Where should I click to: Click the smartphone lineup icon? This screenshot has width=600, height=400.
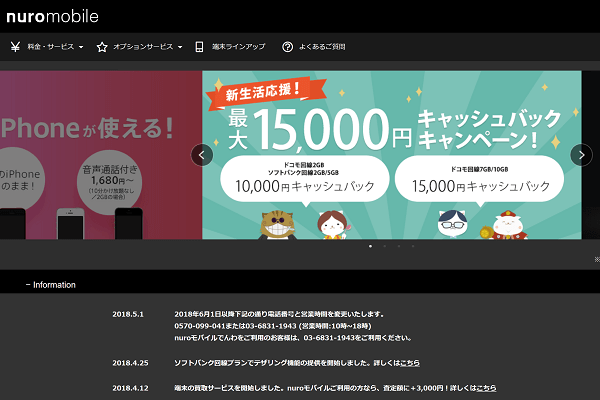tap(199, 47)
